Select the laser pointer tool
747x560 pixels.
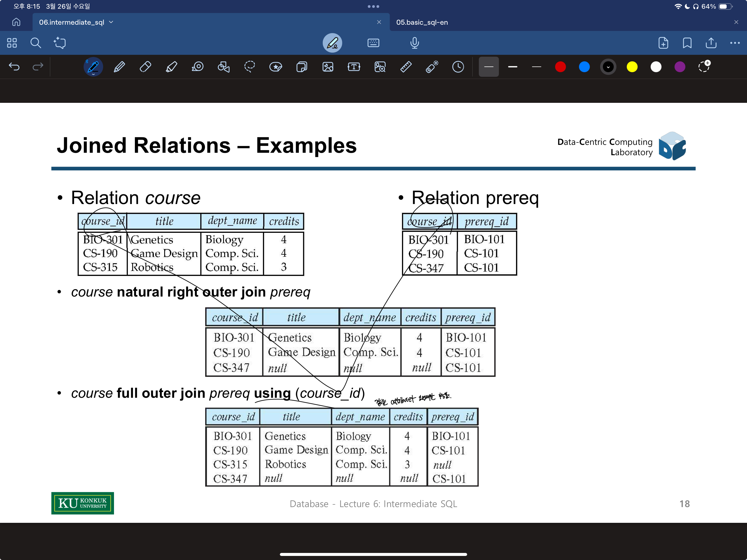point(432,67)
